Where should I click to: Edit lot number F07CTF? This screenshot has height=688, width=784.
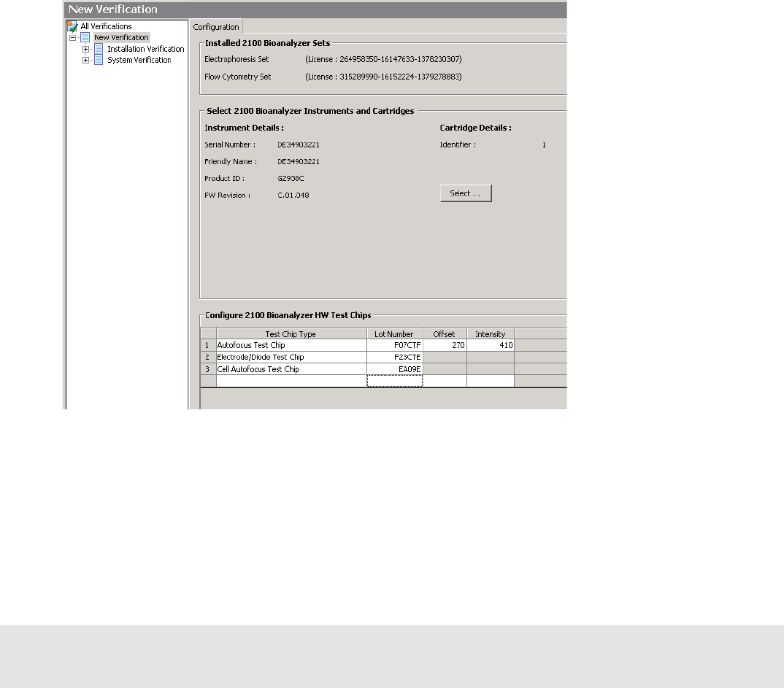pyautogui.click(x=394, y=345)
